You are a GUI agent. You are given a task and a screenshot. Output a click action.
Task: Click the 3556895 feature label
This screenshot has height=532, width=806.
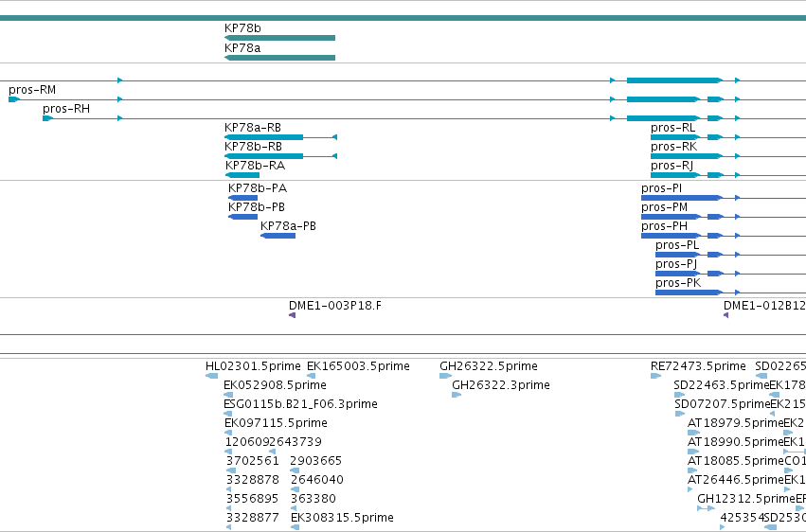point(252,499)
